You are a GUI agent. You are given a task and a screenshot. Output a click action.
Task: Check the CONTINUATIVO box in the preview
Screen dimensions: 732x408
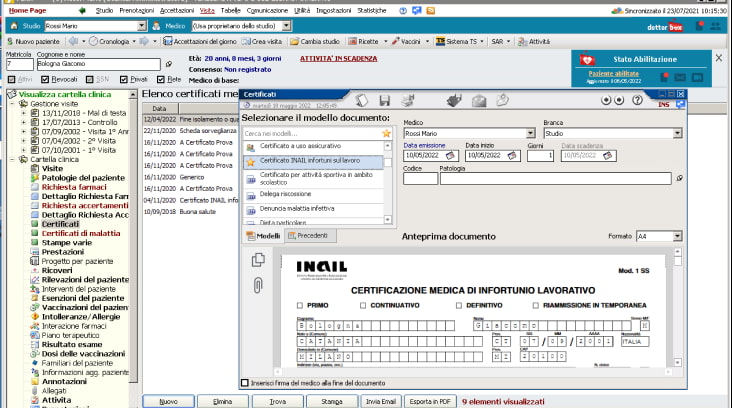[363, 305]
